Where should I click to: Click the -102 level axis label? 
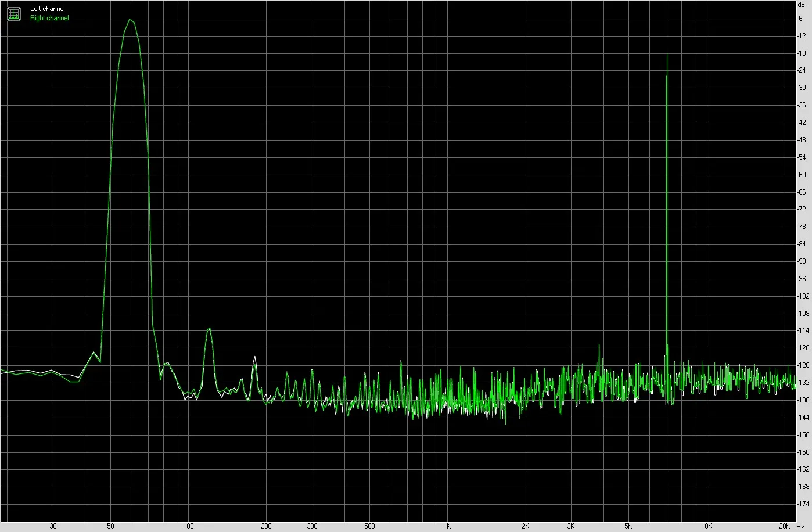coord(803,296)
